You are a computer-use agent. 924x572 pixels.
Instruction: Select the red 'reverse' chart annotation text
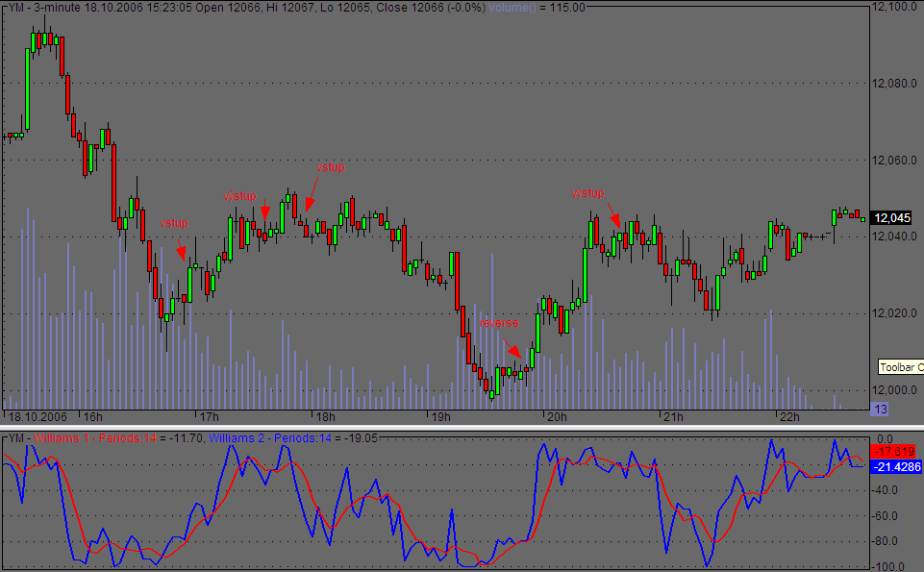tap(499, 323)
